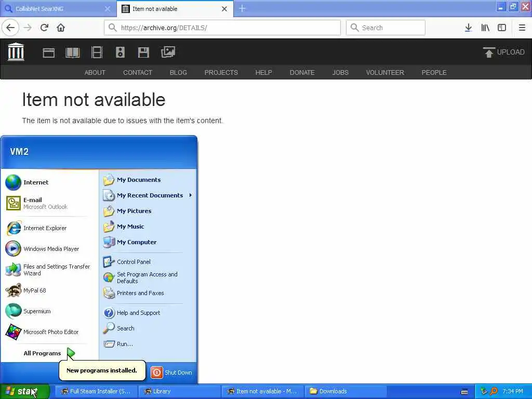Open Control Panel
The width and height of the screenshot is (532, 399).
pyautogui.click(x=148, y=262)
